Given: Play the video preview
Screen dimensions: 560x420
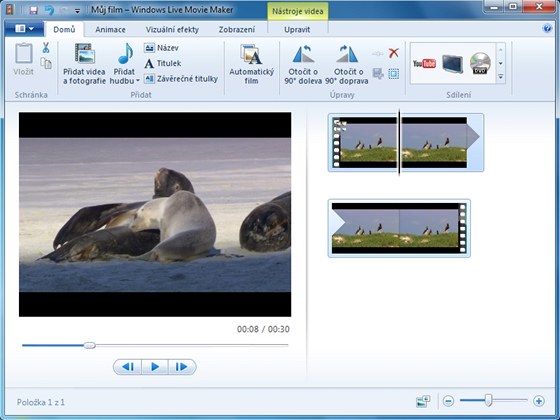Looking at the screenshot, I should [x=155, y=367].
